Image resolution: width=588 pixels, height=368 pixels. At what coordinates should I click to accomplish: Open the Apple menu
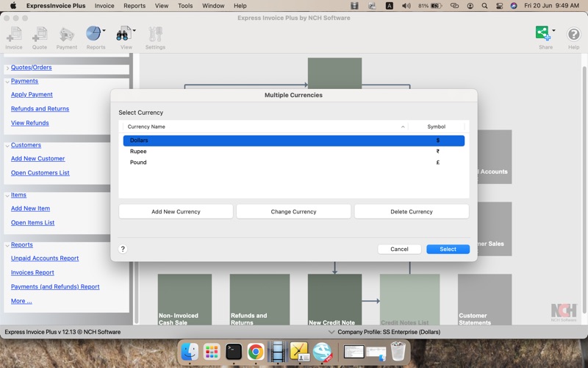[x=13, y=6]
